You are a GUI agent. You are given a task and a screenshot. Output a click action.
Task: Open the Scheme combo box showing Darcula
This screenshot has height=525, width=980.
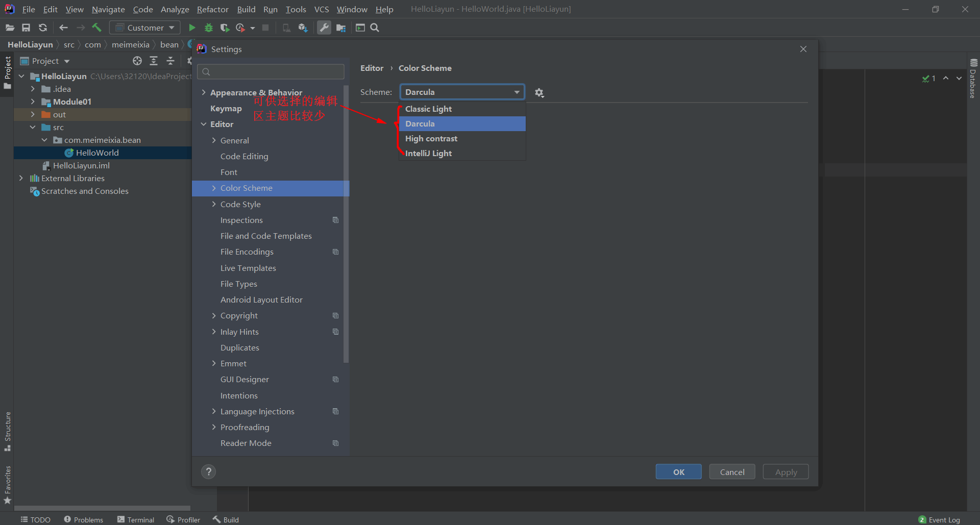462,92
